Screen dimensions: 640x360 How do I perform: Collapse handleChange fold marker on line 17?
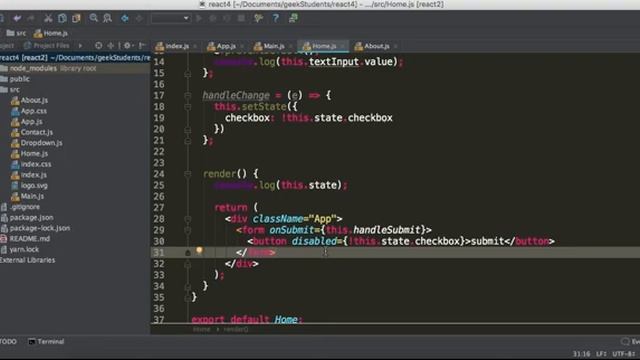click(188, 96)
